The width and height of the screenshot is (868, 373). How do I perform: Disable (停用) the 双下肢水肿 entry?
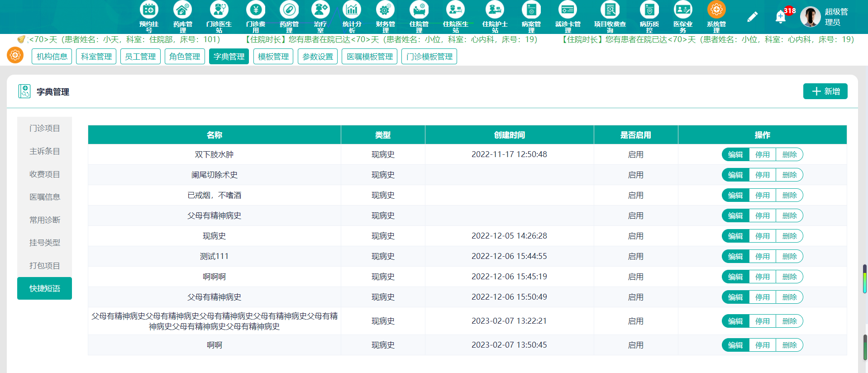click(x=763, y=154)
